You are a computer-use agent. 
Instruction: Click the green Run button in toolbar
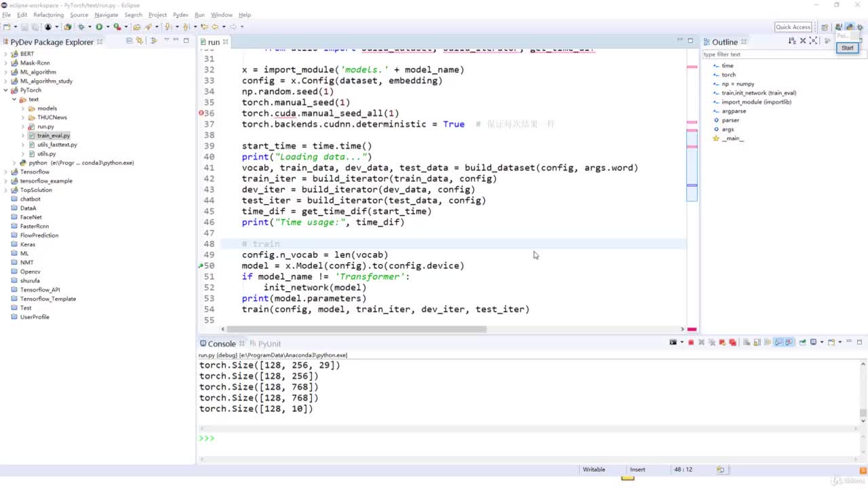coord(99,27)
